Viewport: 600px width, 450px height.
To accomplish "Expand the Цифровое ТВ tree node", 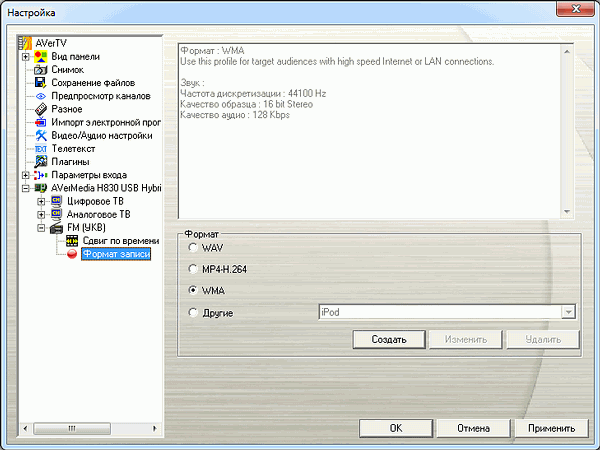I will pyautogui.click(x=41, y=201).
